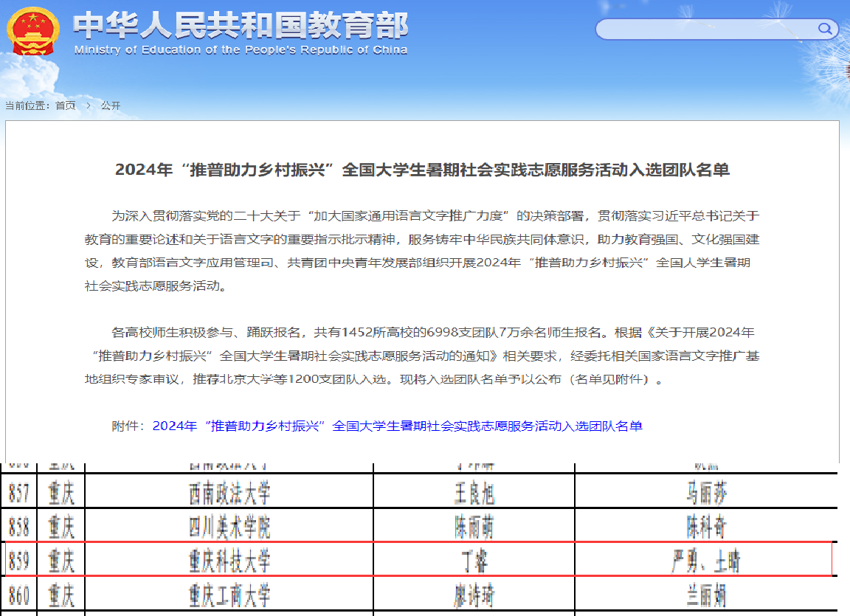The image size is (850, 616).
Task: Open 公开 in the breadcrumb
Action: click(111, 105)
